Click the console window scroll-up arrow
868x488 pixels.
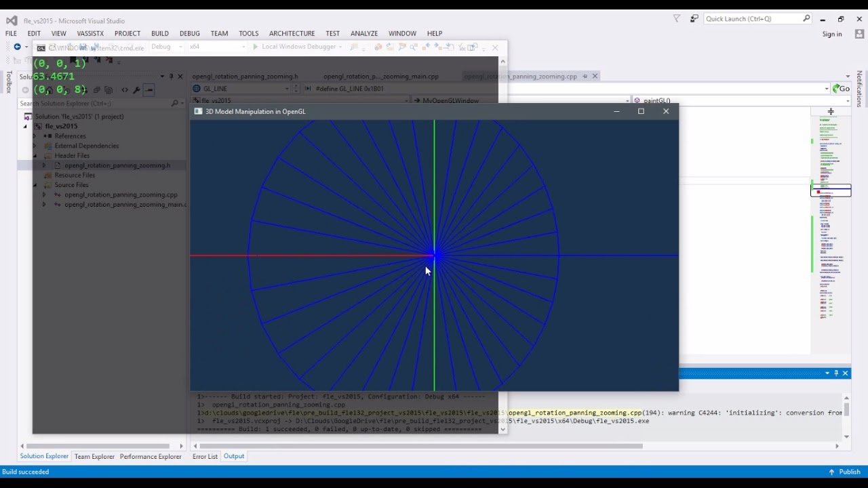point(502,62)
